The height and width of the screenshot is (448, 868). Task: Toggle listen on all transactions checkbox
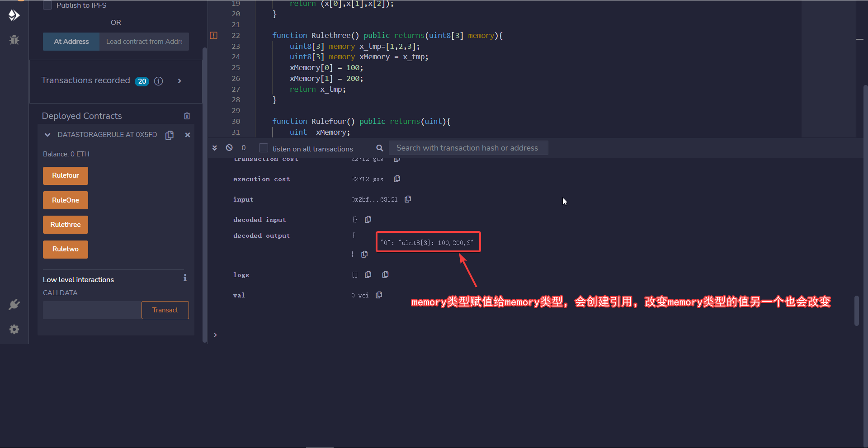264,148
